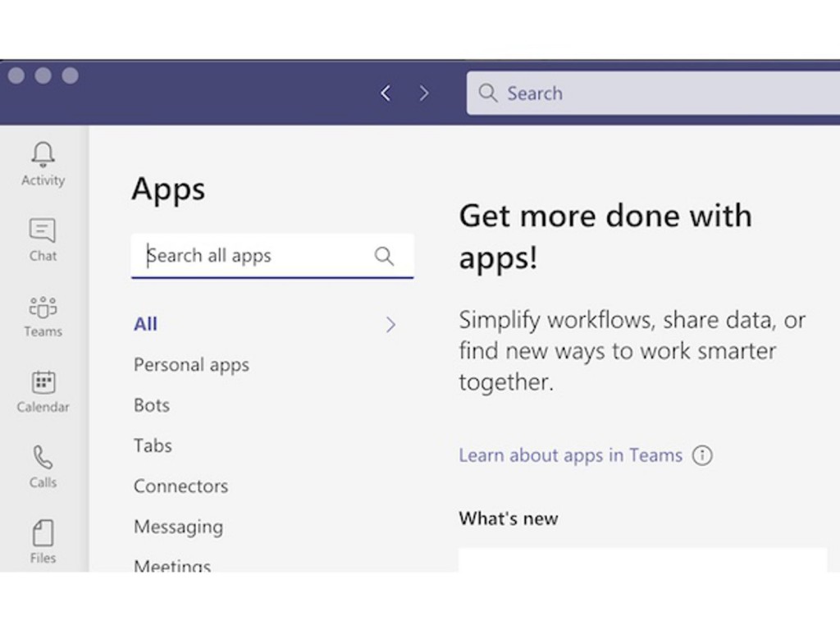Click the back navigation arrow
The width and height of the screenshot is (840, 630).
(x=386, y=93)
